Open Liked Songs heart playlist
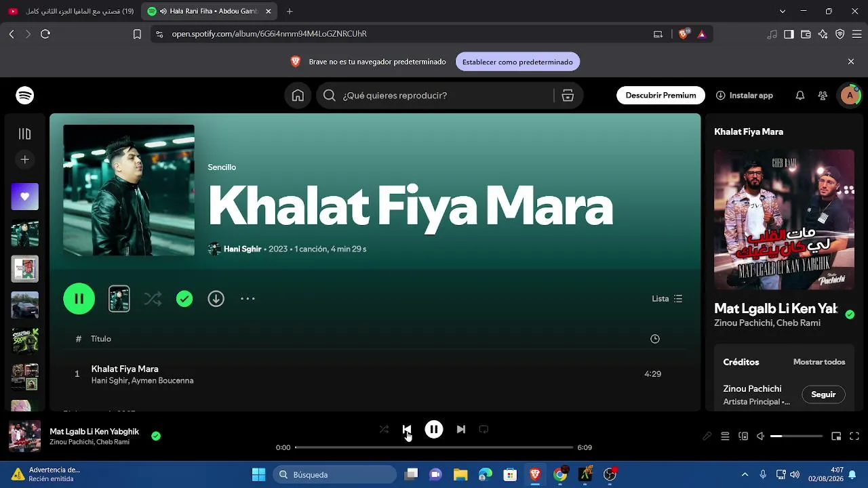 pos(25,197)
